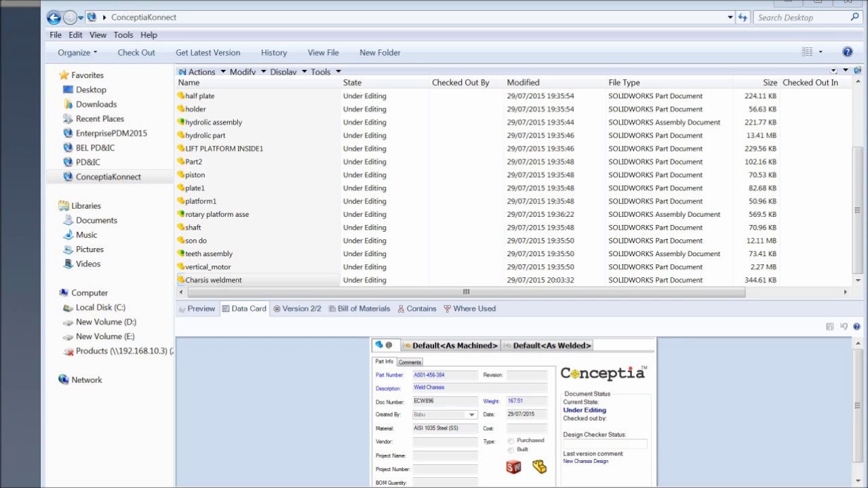
Task: Click the Forward navigation arrow
Action: click(x=70, y=18)
